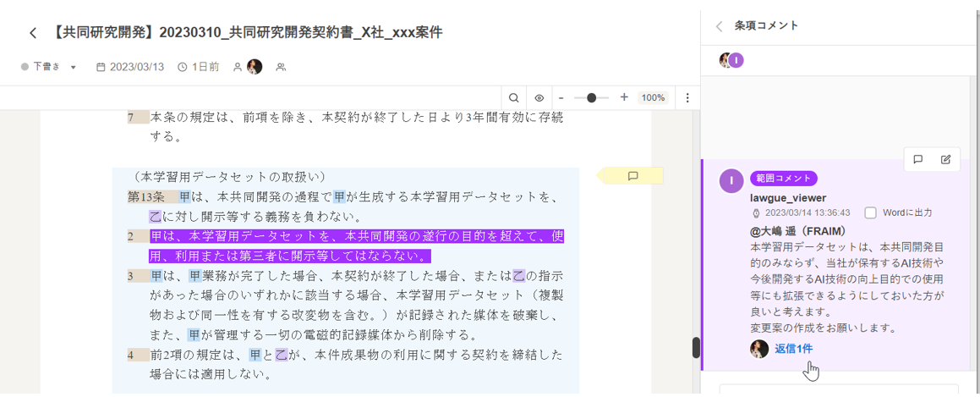Go back using the arrow beside document title
The height and width of the screenshot is (397, 980).
coord(33,33)
